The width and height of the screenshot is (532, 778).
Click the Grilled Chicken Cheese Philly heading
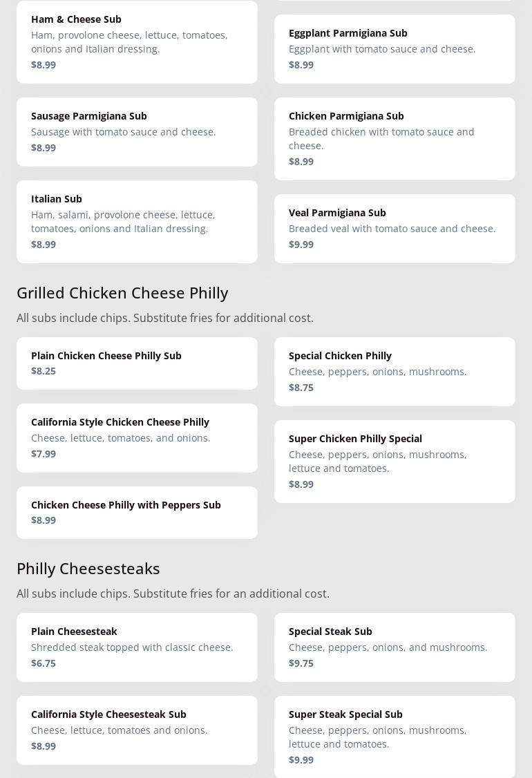[x=122, y=292]
